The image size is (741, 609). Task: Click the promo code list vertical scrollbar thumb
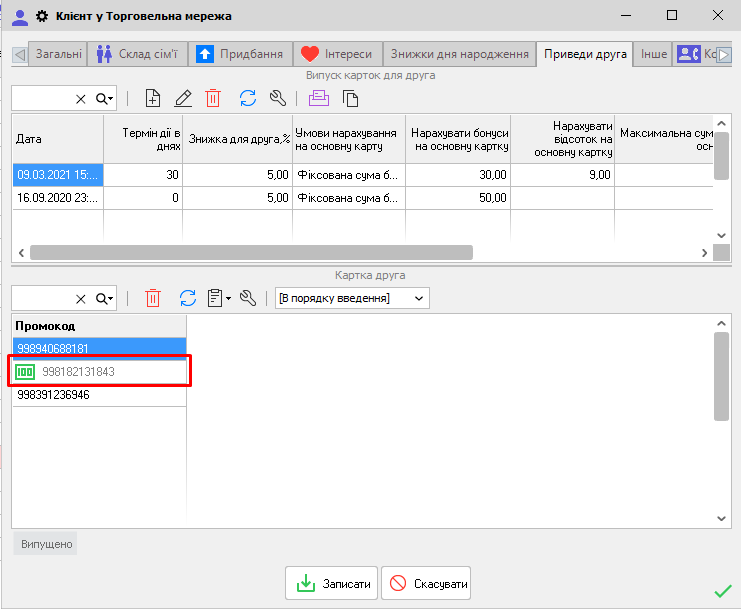(721, 376)
